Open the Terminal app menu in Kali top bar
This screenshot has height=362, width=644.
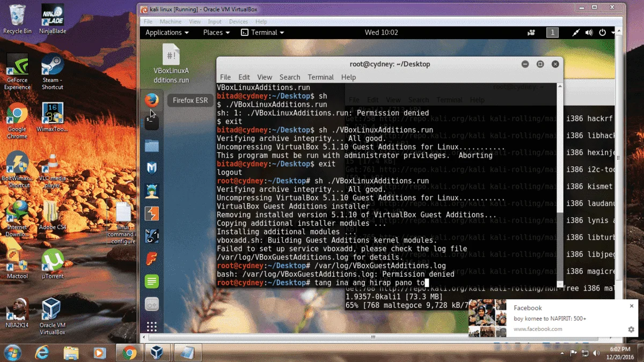tap(262, 33)
